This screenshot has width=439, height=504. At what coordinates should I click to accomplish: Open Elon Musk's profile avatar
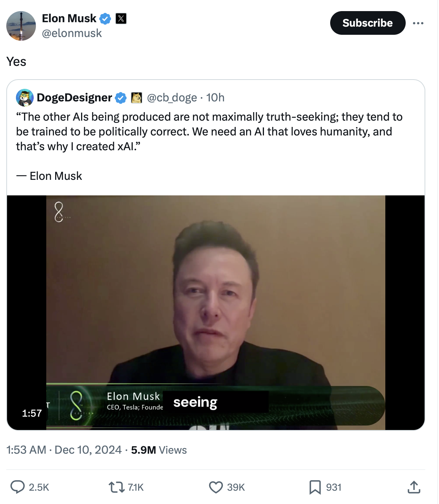[x=21, y=26]
